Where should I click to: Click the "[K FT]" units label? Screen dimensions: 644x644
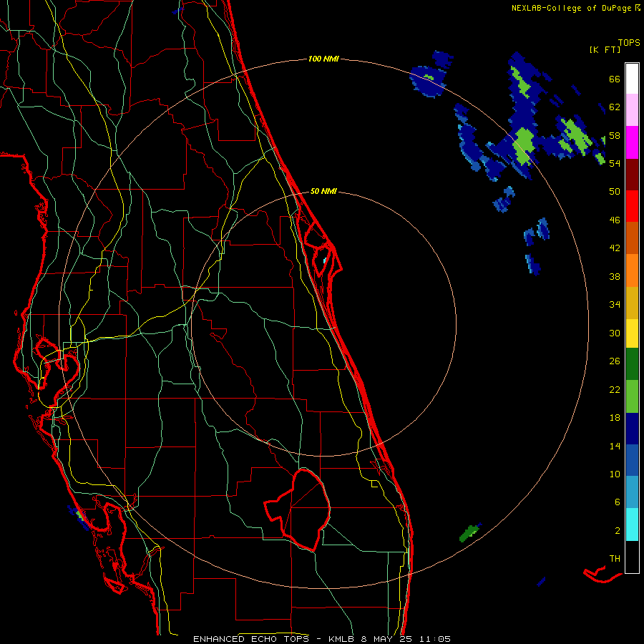[x=605, y=50]
